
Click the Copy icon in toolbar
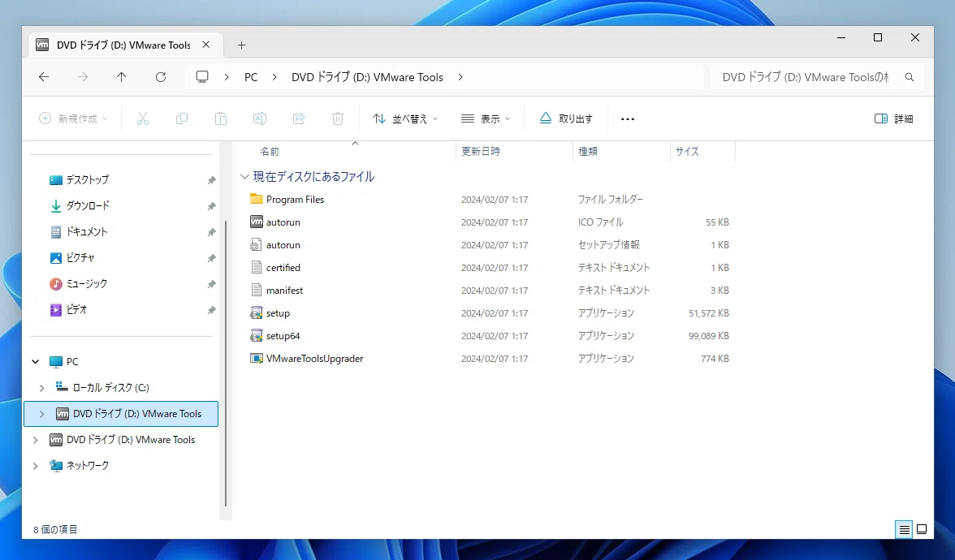point(182,118)
